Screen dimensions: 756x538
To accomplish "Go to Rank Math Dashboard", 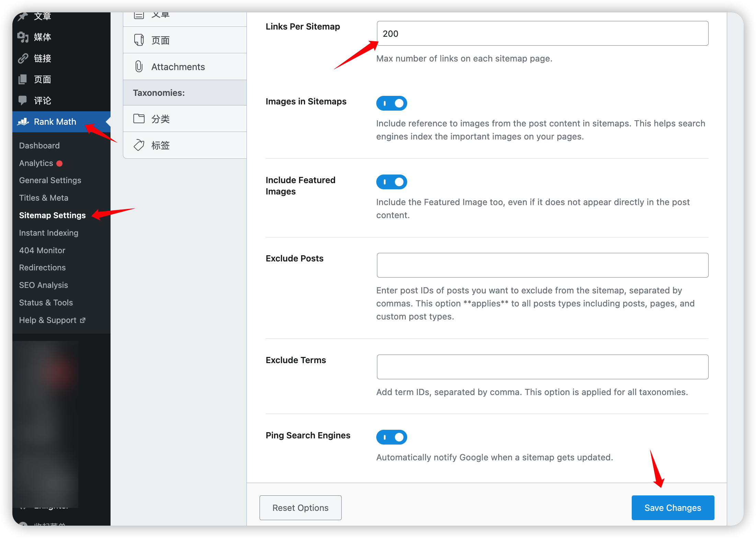I will pyautogui.click(x=39, y=146).
